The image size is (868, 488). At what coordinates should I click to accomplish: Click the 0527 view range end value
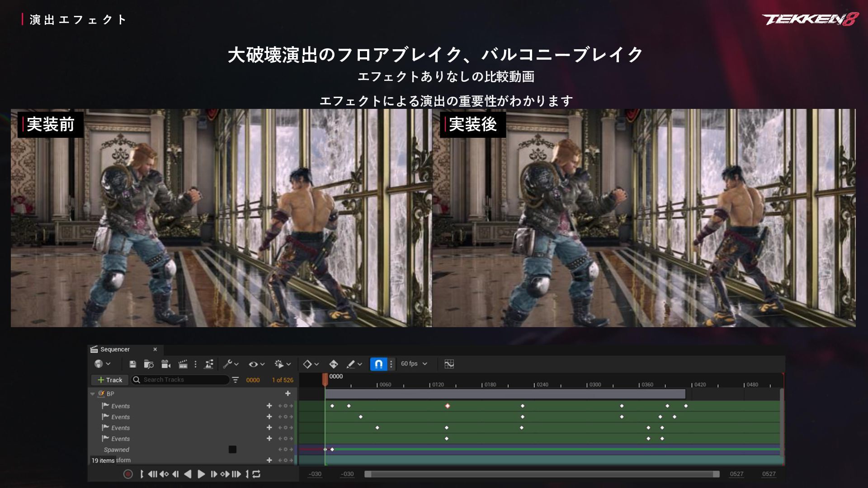point(736,474)
